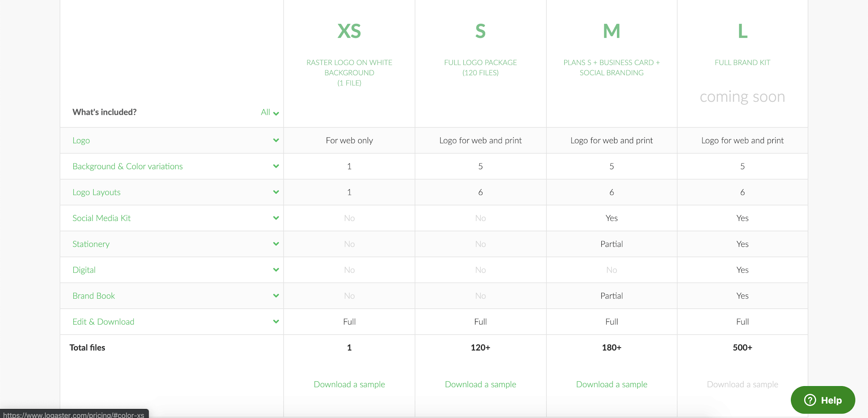Download a sample for XS plan
The image size is (868, 418).
349,384
